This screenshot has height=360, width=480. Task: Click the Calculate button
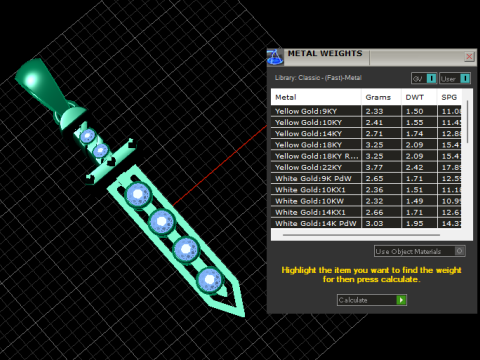[x=372, y=300]
